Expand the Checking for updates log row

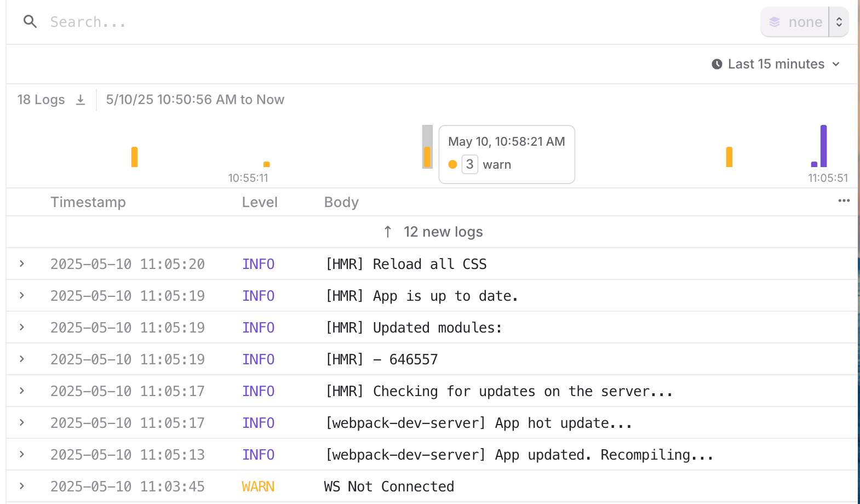[x=22, y=391]
